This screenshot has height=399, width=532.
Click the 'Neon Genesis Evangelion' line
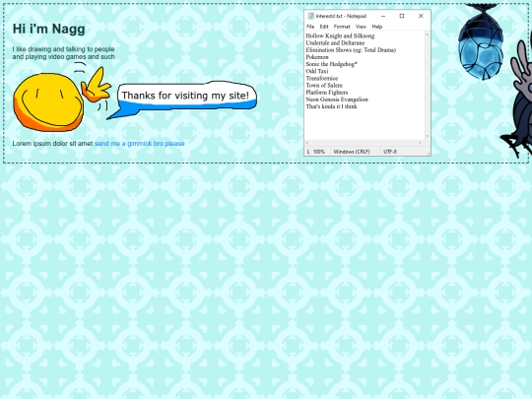[x=337, y=100]
